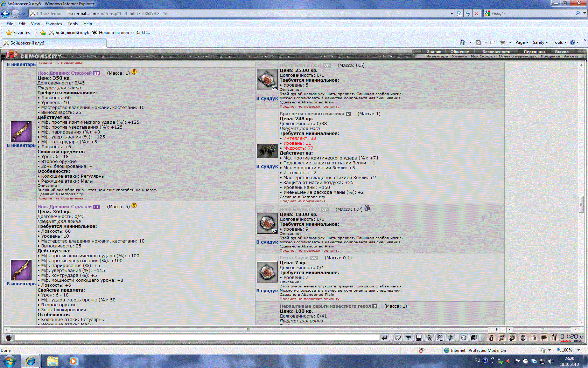588x368 pixels.
Task: Click the save log floppy icon
Action: (x=419, y=338)
